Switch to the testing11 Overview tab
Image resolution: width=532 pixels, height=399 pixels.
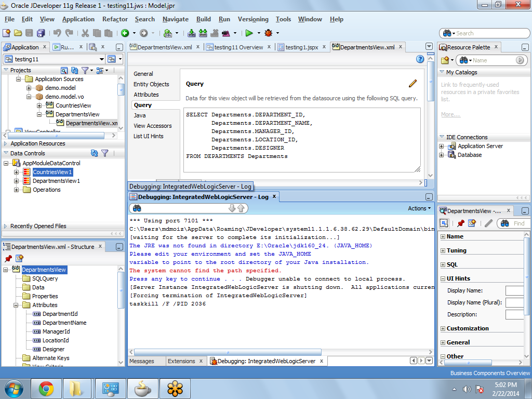pyautogui.click(x=238, y=47)
